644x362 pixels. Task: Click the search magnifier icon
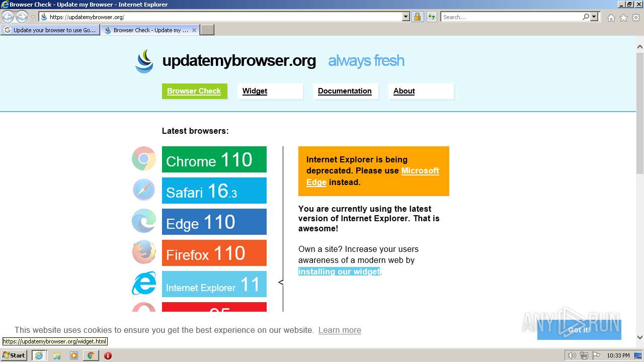click(x=586, y=17)
